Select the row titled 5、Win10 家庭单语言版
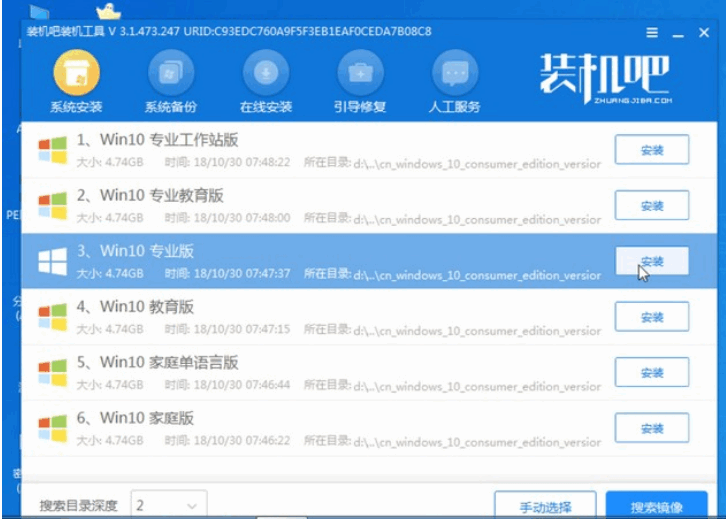The width and height of the screenshot is (726, 519). click(x=369, y=372)
